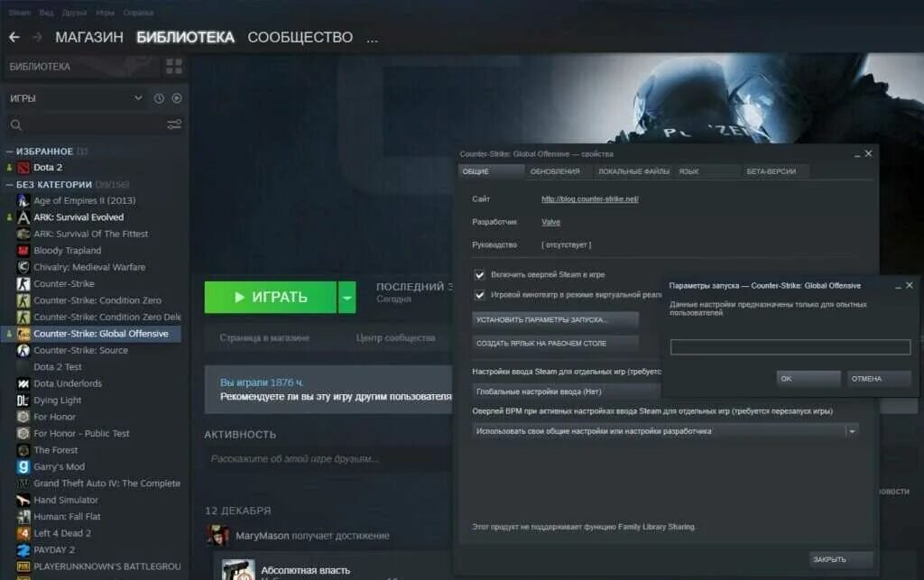The height and width of the screenshot is (580, 924).
Task: Open Страница в магазине link
Action: tap(264, 338)
